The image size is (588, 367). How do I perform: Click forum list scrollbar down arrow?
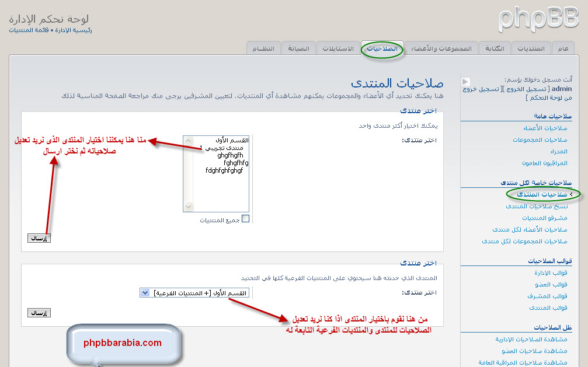point(188,207)
